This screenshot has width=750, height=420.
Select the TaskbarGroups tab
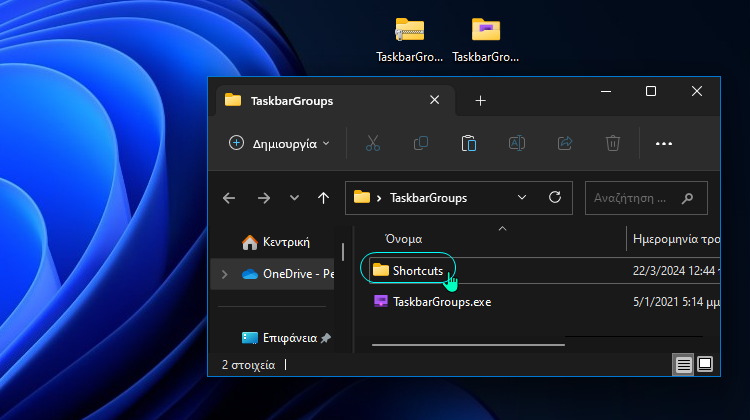click(x=335, y=100)
